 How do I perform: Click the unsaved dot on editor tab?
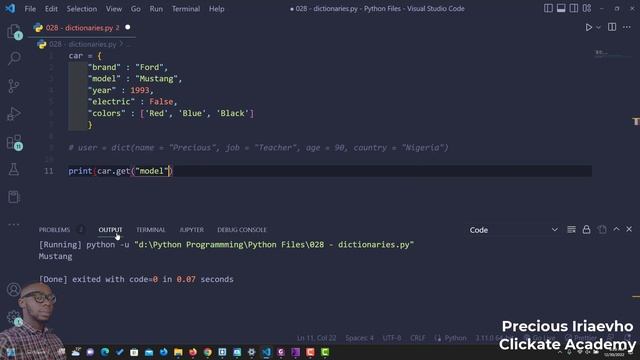[x=127, y=27]
